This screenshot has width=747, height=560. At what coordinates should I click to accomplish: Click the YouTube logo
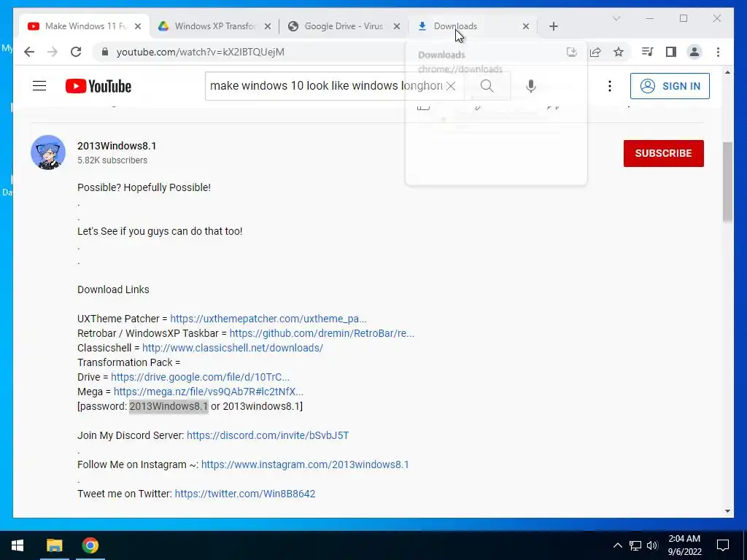click(x=98, y=86)
